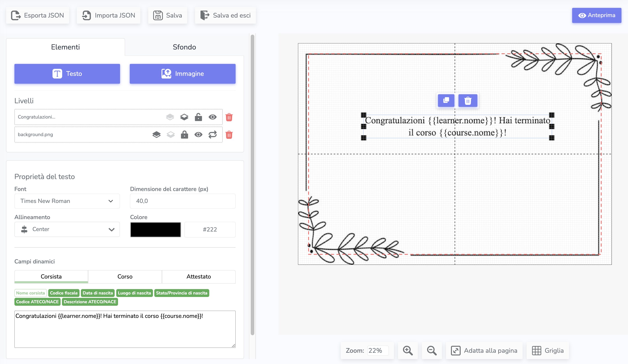The width and height of the screenshot is (628, 364).
Task: Bring background.png layer forward
Action: pos(156,135)
